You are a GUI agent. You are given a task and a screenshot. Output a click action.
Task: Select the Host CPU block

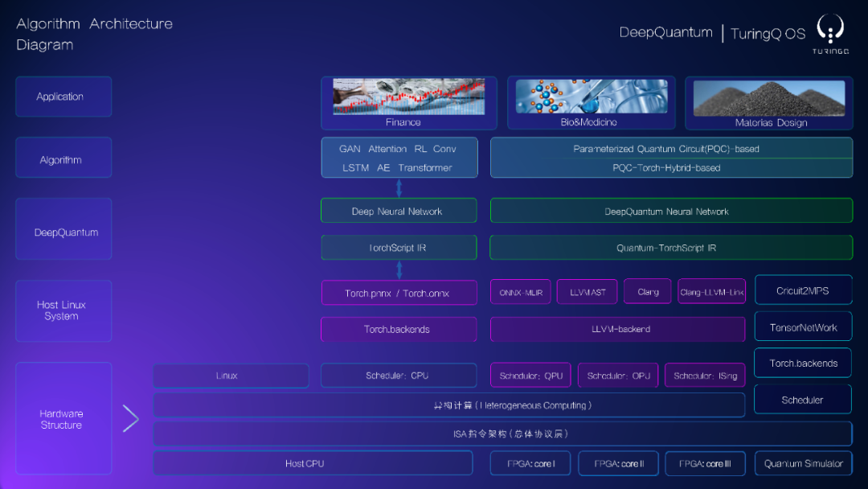pyautogui.click(x=313, y=463)
